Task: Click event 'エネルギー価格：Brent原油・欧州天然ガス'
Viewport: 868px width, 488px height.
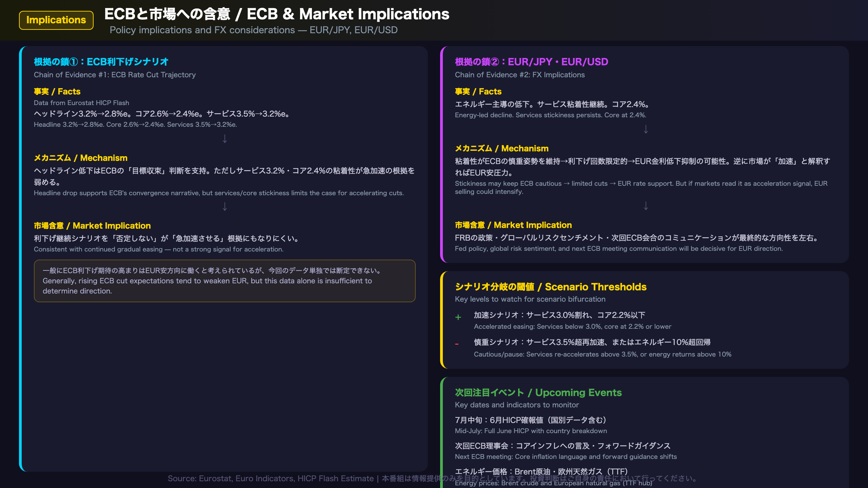Action: pyautogui.click(x=541, y=471)
